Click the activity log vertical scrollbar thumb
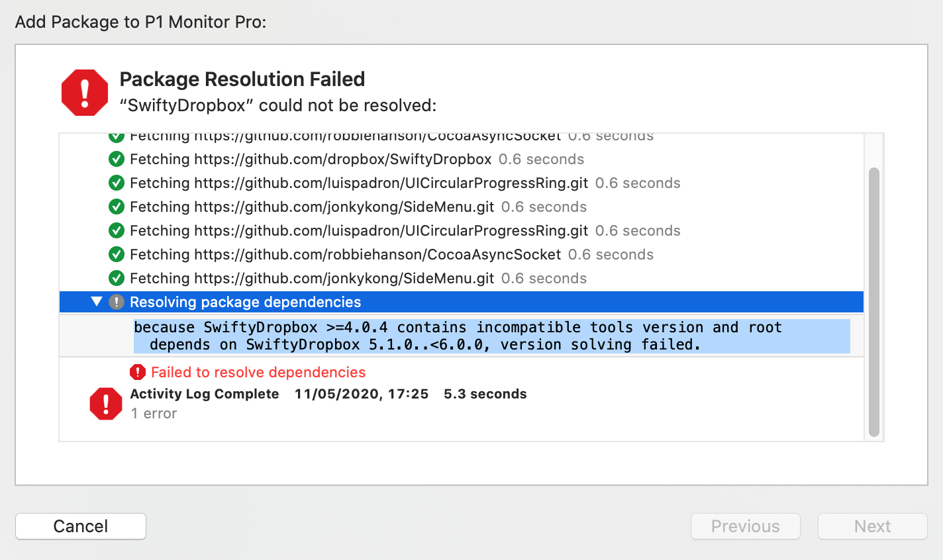The width and height of the screenshot is (943, 560). 874,303
